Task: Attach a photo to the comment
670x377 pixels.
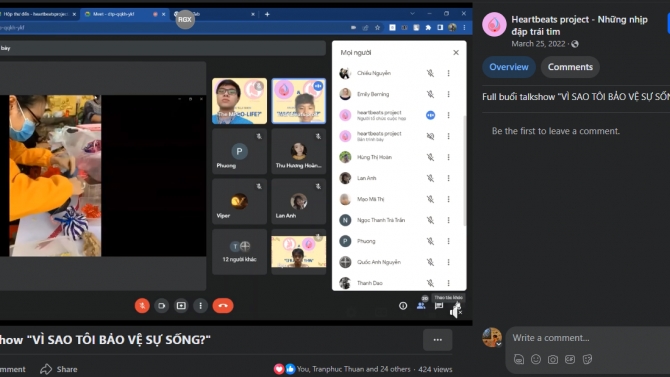Action: coord(552,359)
